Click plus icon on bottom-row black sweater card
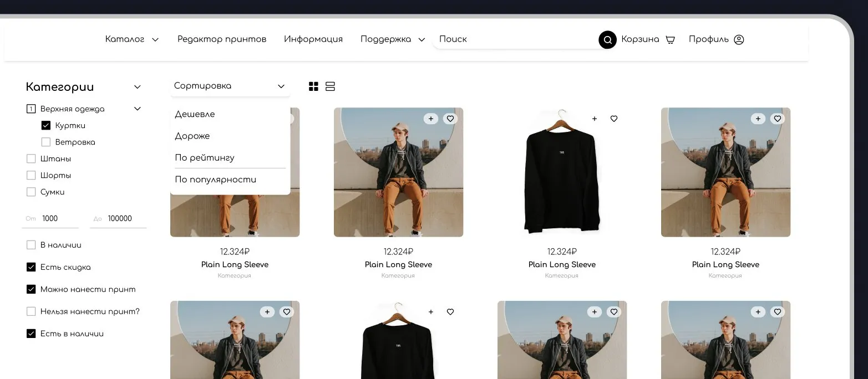This screenshot has height=379, width=868. click(x=431, y=312)
